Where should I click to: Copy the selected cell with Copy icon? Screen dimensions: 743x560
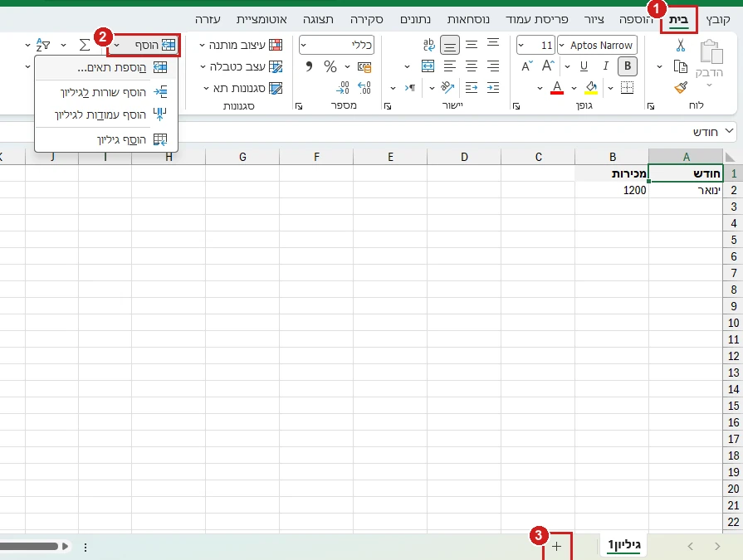[681, 66]
